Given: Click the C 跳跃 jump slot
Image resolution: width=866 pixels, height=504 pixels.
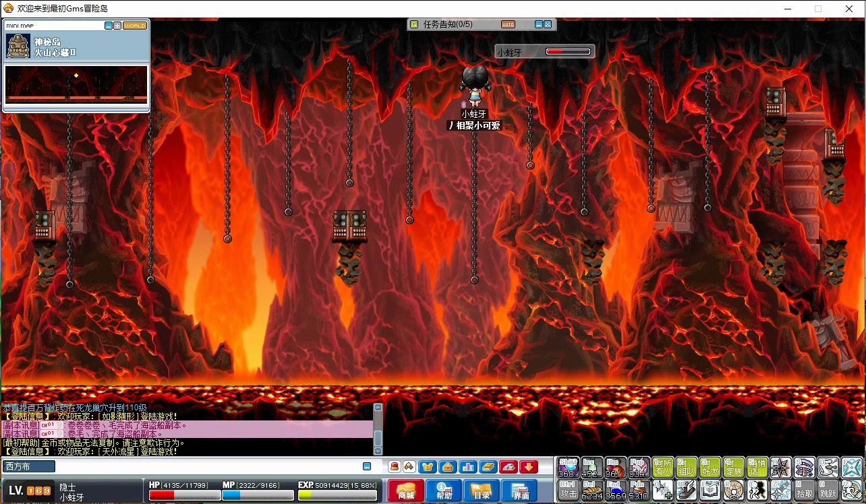Looking at the screenshot, I should click(828, 490).
